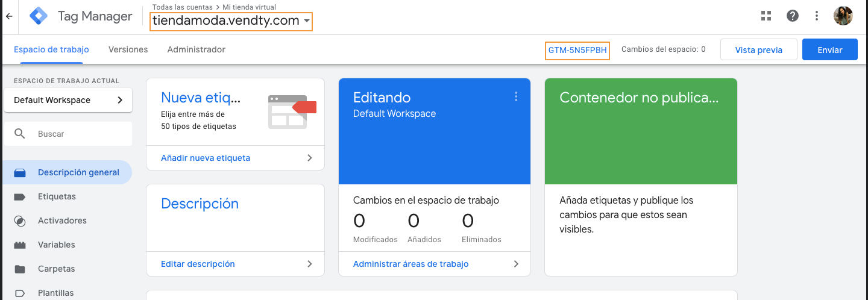Click the Administrar áreas de trabajo link
Image resolution: width=868 pixels, height=300 pixels.
[410, 264]
